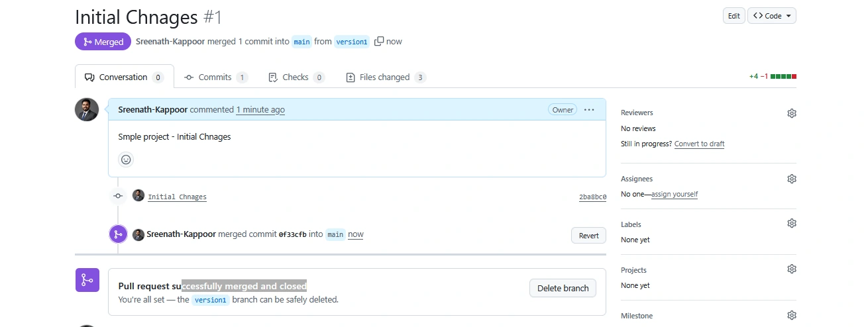This screenshot has width=868, height=327.
Task: Open the Code dropdown menu
Action: [x=772, y=16]
